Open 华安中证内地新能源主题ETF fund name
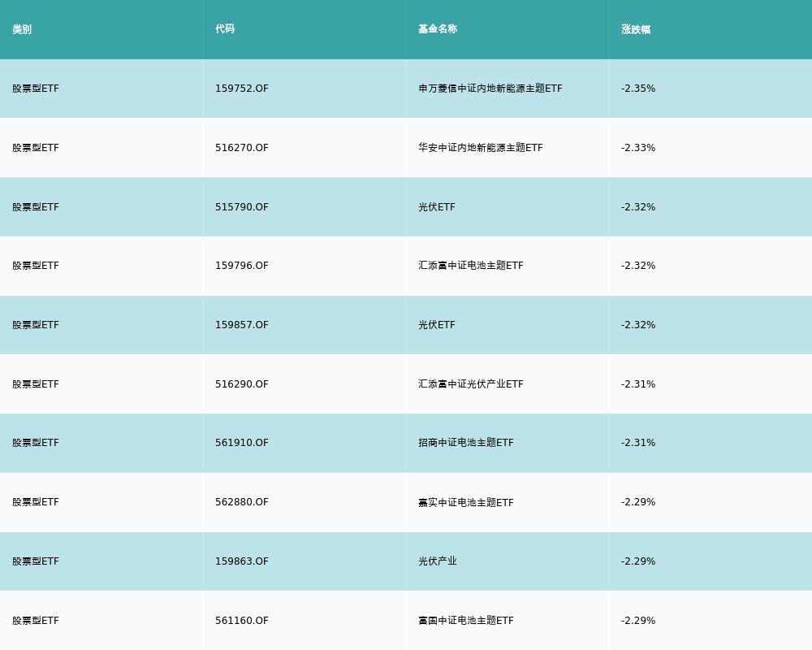Screen dimensions: 812x650 (x=481, y=148)
